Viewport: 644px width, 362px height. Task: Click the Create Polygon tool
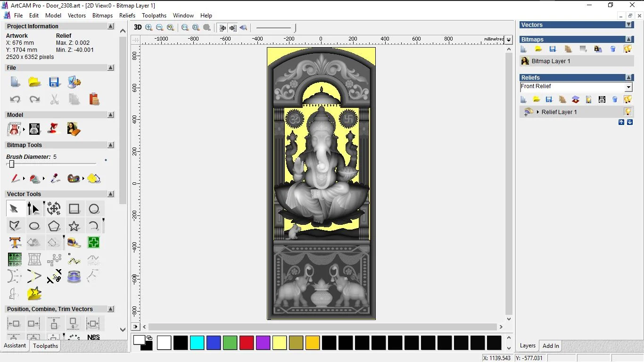[54, 226]
